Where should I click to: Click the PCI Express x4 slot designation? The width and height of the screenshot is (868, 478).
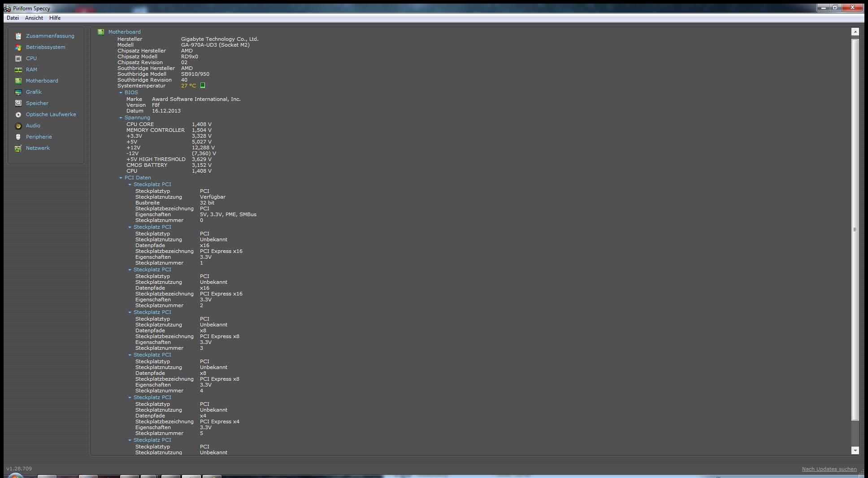coord(220,422)
